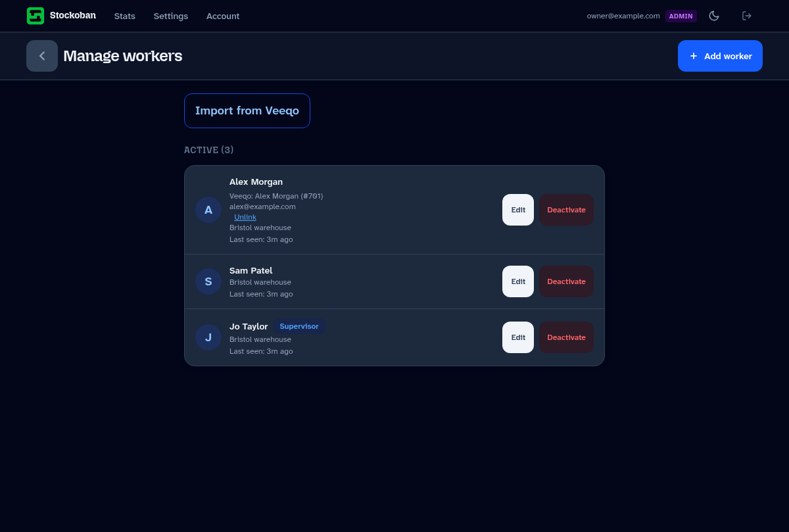Click the Manage workers page title
The image size is (789, 532).
tap(123, 56)
